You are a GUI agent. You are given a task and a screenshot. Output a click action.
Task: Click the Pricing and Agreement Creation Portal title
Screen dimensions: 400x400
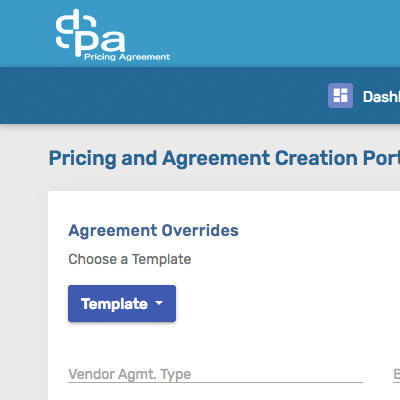224,158
